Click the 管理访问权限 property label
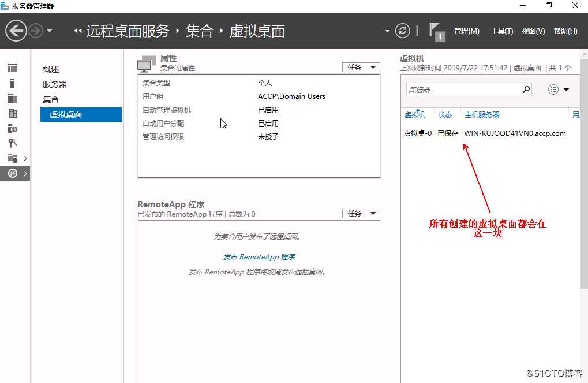 point(163,136)
